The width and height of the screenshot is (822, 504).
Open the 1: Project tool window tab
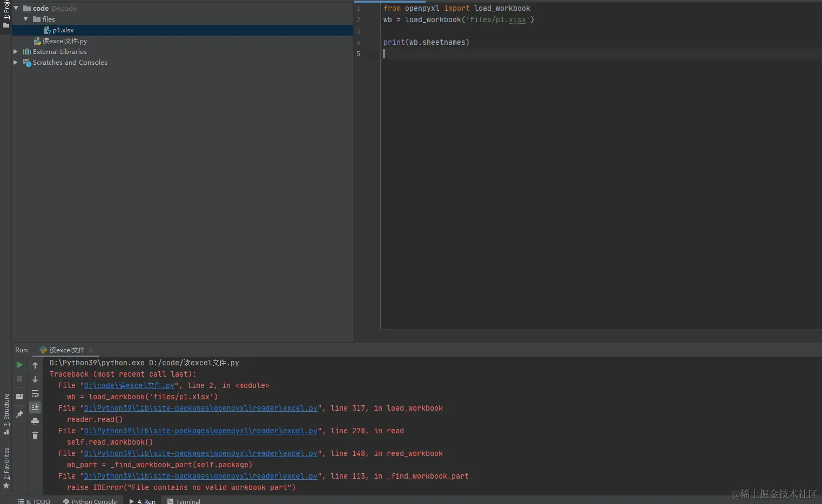6,15
